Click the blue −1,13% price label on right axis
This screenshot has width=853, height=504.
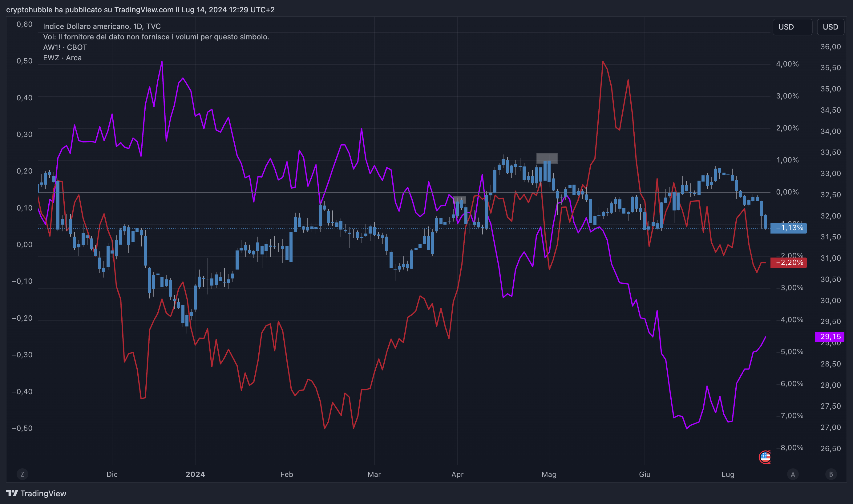(x=789, y=228)
